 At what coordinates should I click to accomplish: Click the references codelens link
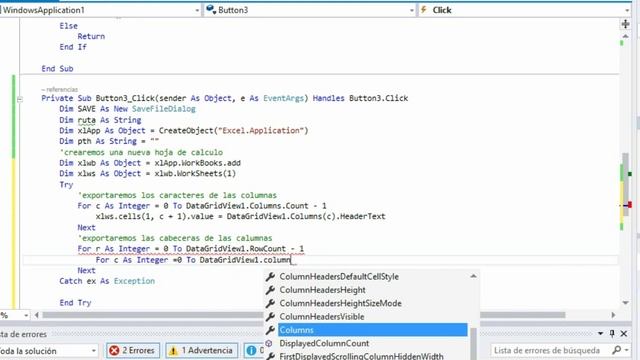pyautogui.click(x=60, y=89)
